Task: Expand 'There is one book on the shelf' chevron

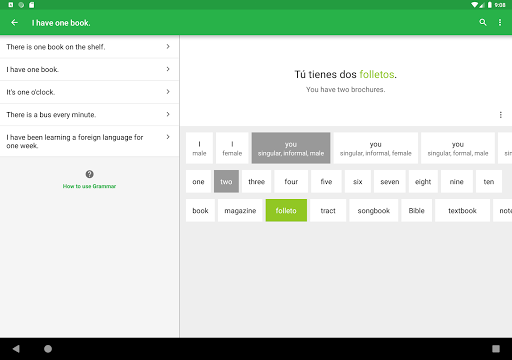Action: point(168,47)
